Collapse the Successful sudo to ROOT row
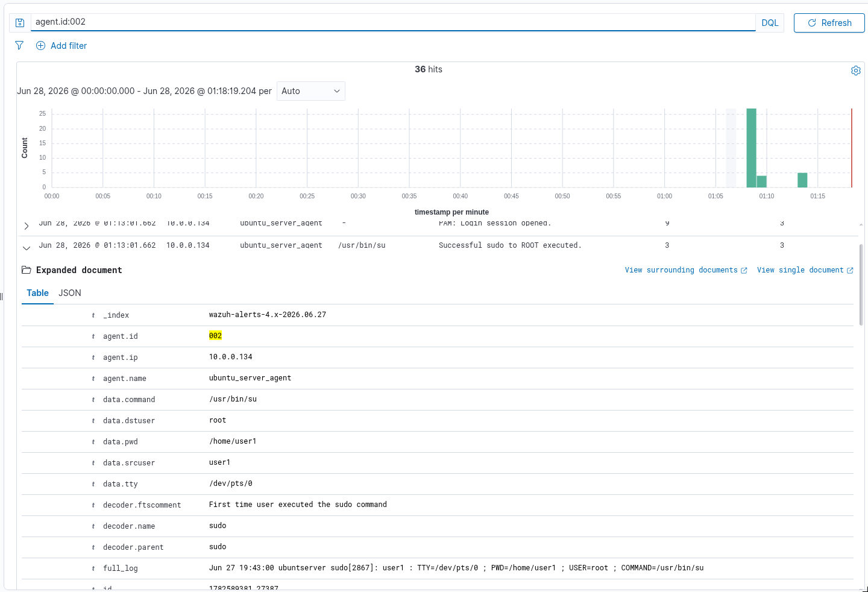 (x=26, y=248)
